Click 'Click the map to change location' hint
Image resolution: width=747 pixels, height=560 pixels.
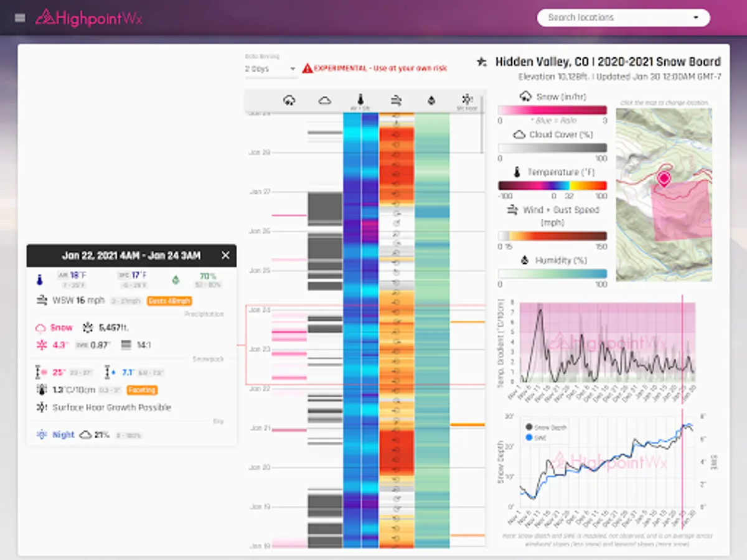[664, 103]
